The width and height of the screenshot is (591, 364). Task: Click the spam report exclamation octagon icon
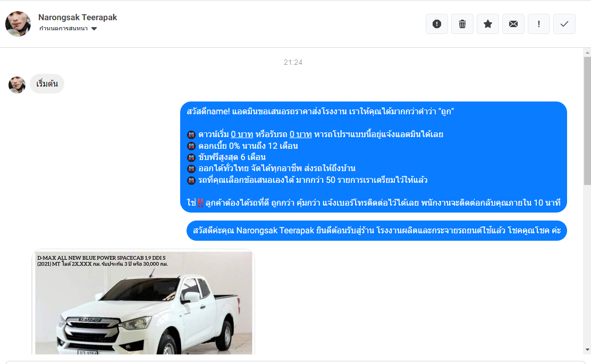[x=436, y=24]
